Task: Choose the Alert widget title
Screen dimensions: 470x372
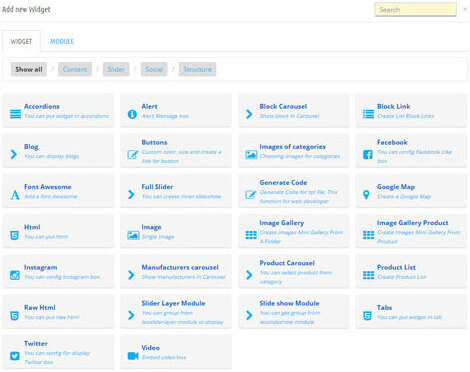Action: pyautogui.click(x=149, y=106)
